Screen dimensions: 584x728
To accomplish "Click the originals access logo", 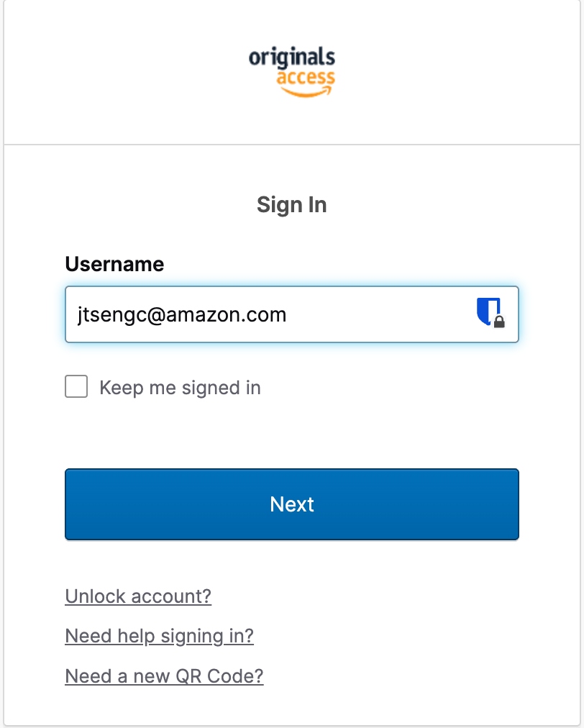I will coord(292,72).
